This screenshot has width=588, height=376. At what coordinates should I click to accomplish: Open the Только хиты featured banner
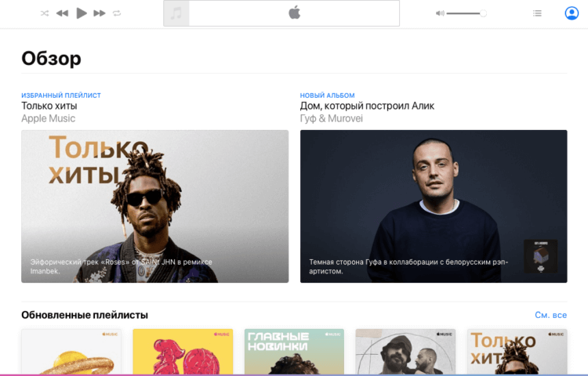click(x=155, y=206)
